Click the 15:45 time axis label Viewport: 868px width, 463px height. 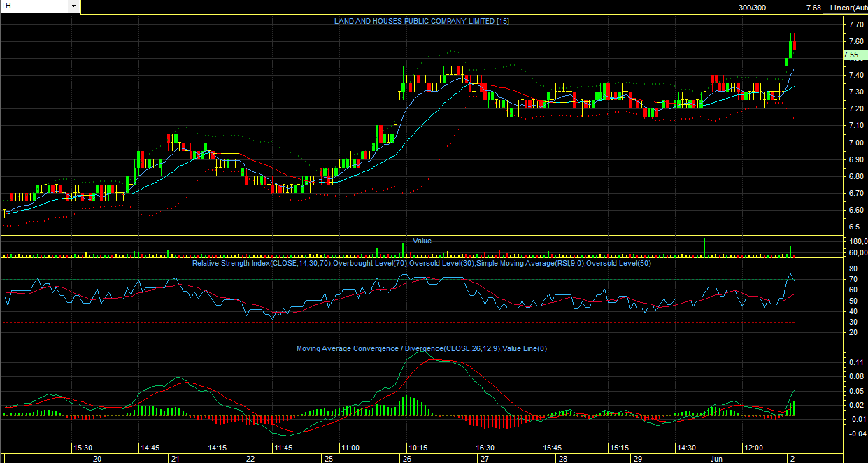click(x=552, y=448)
